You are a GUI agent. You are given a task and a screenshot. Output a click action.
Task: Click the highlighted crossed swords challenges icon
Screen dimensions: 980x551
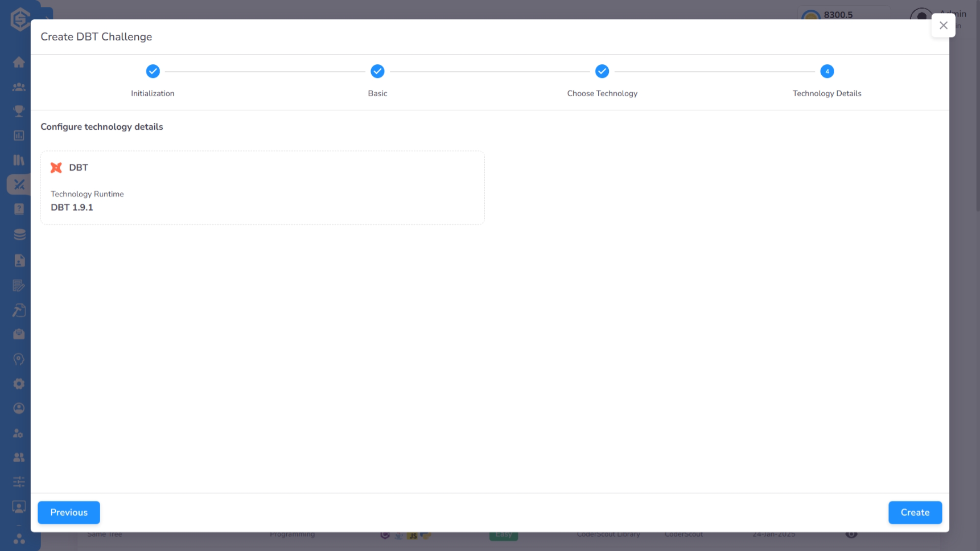pos(19,184)
